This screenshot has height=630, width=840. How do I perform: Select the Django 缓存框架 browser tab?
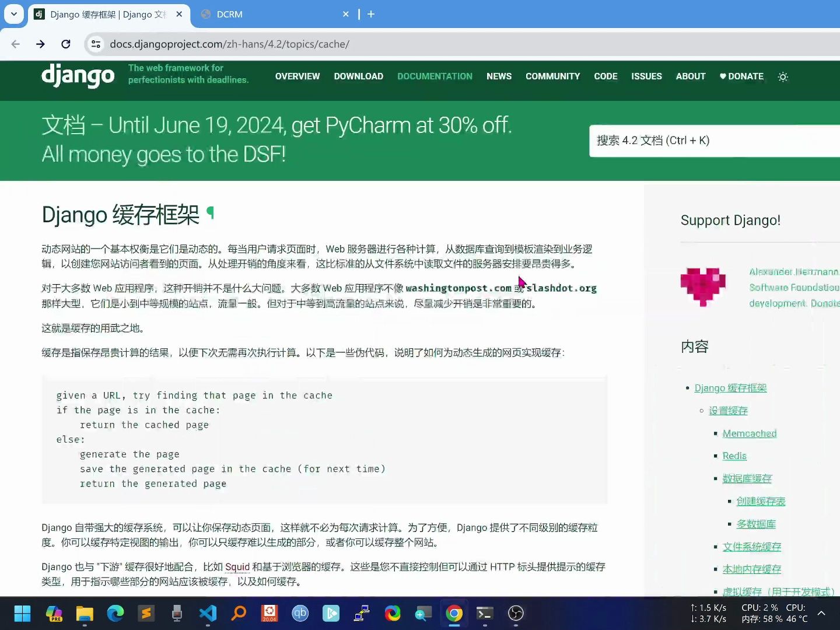click(x=108, y=14)
